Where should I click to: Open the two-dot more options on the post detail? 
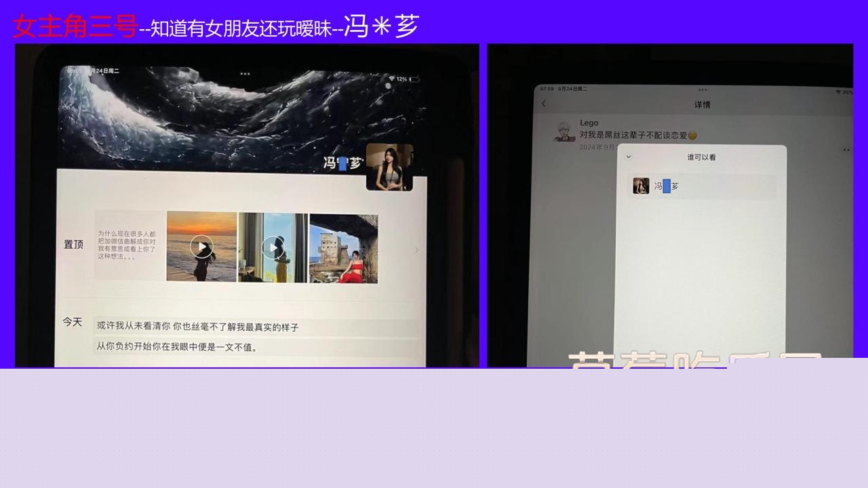coord(846,150)
